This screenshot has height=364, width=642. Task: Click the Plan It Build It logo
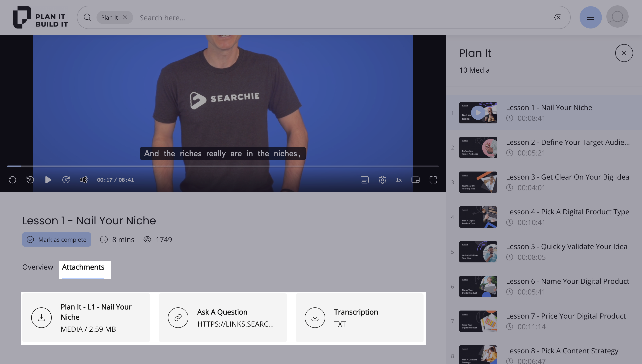click(x=41, y=17)
